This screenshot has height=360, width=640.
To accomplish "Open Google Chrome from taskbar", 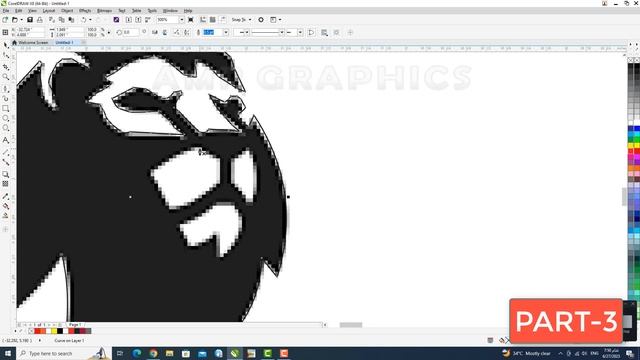I will 153,353.
